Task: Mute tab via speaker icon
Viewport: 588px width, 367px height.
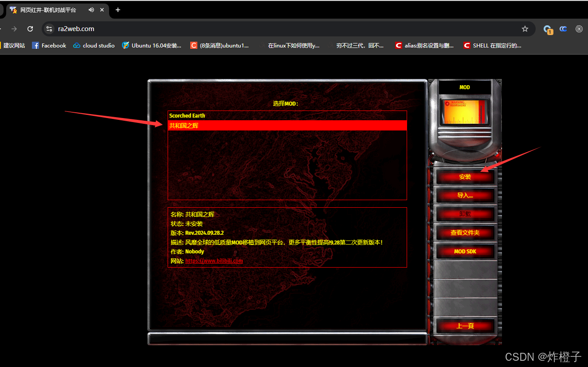Action: (x=91, y=10)
